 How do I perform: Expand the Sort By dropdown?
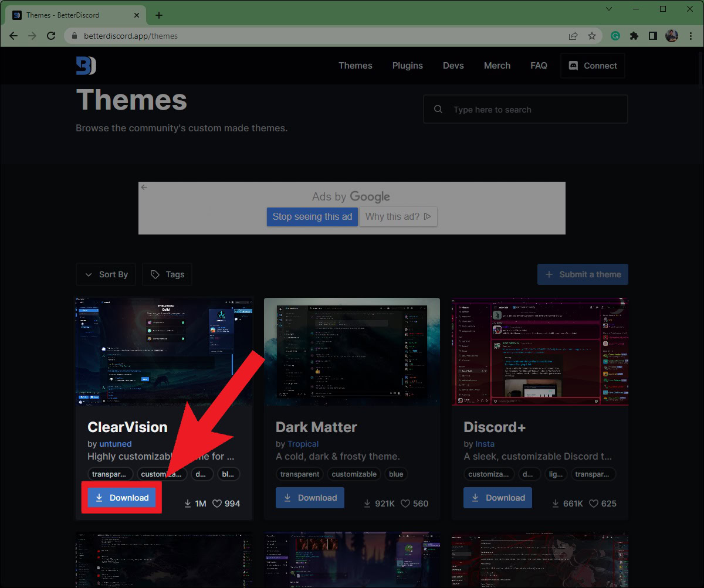[106, 274]
